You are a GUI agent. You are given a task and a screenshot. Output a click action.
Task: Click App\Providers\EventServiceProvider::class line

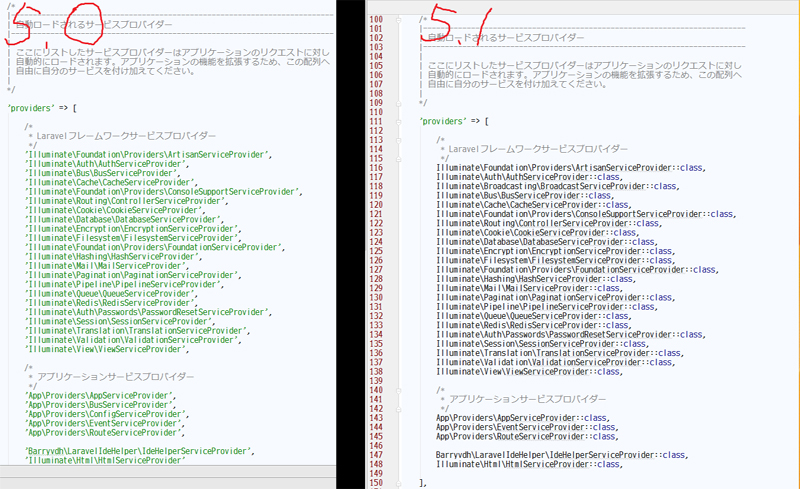[527, 427]
